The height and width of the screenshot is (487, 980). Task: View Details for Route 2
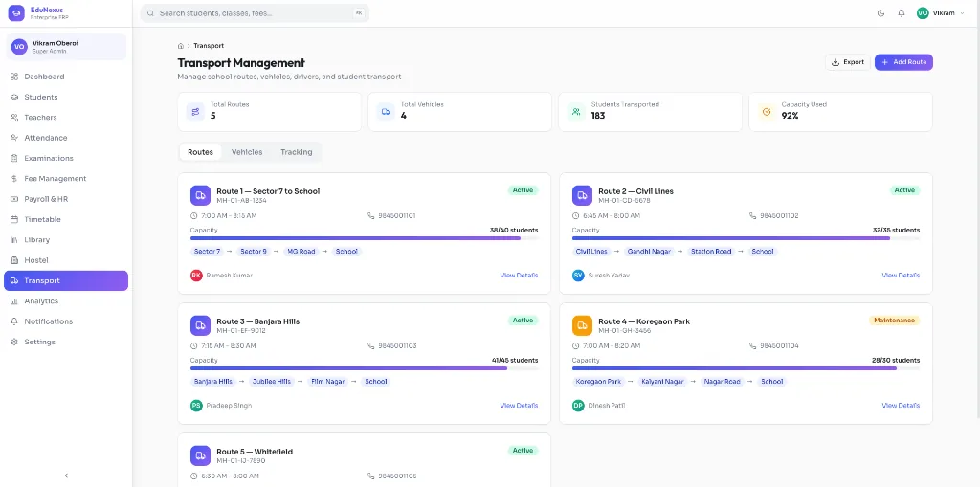coord(901,275)
